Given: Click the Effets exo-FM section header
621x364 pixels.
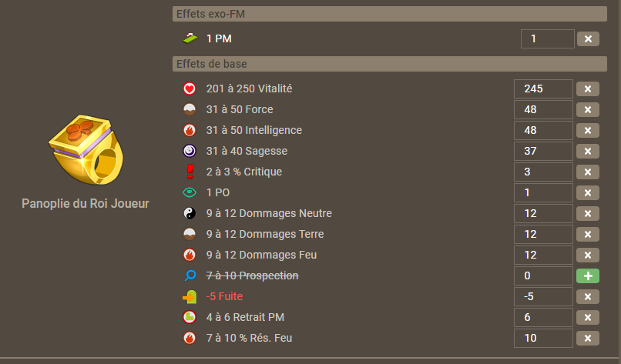Looking at the screenshot, I should click(390, 14).
